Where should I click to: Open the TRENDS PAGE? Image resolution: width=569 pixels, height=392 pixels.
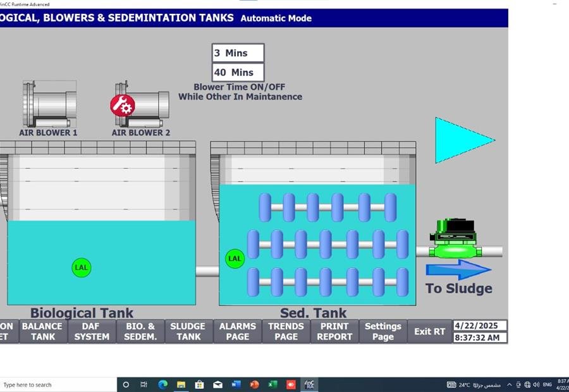[286, 331]
